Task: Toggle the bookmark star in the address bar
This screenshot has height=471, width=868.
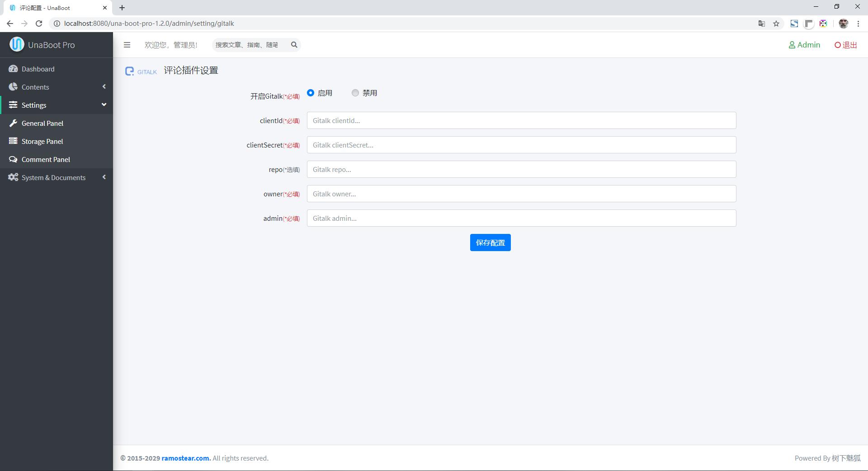Action: coord(776,23)
